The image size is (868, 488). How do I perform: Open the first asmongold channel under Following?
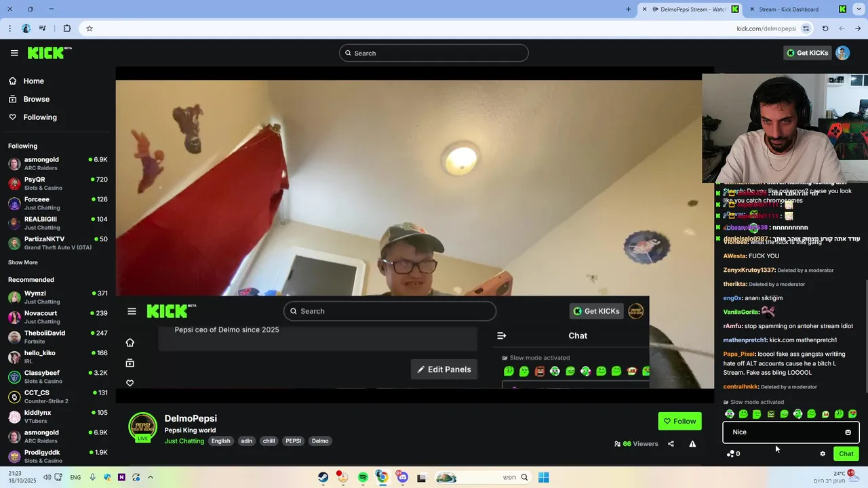pos(57,163)
